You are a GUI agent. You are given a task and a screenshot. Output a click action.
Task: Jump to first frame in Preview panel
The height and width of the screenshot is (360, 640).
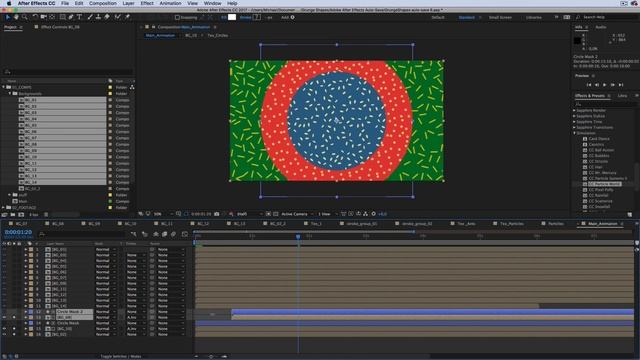tap(589, 84)
